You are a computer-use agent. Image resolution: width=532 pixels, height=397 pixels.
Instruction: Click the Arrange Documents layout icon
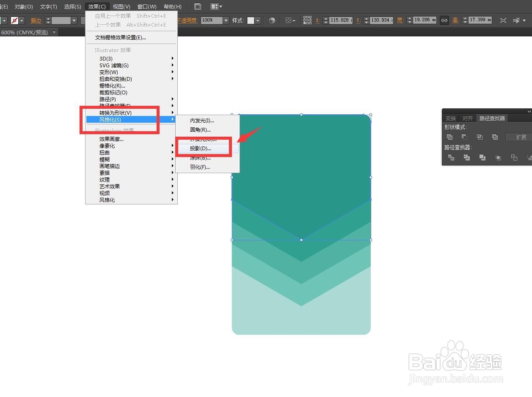[215, 6]
